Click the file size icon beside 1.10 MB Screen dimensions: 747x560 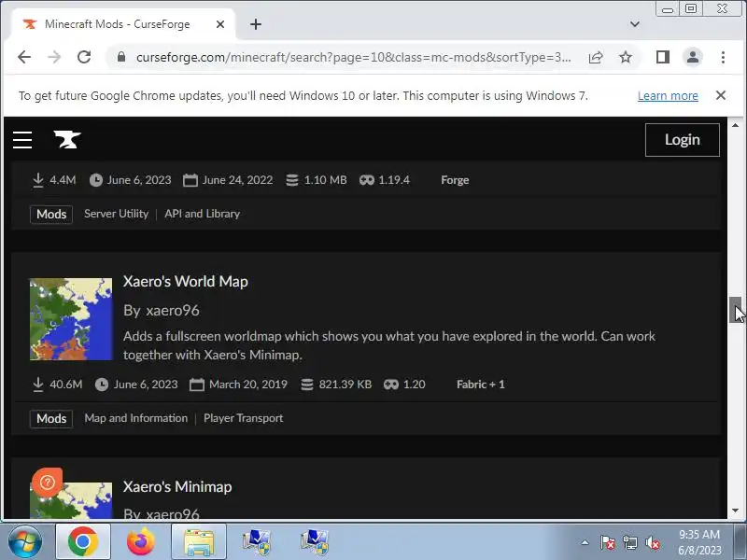(x=292, y=180)
